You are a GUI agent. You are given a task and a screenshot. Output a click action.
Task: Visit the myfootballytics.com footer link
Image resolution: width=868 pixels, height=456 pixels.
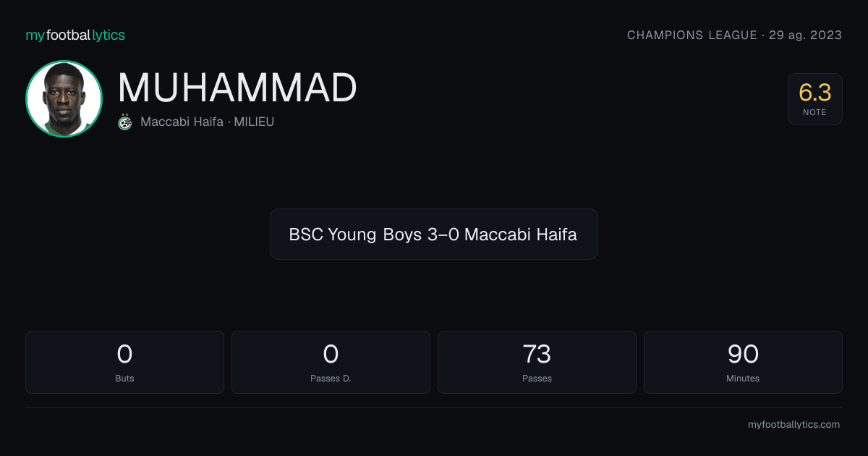coord(793,425)
